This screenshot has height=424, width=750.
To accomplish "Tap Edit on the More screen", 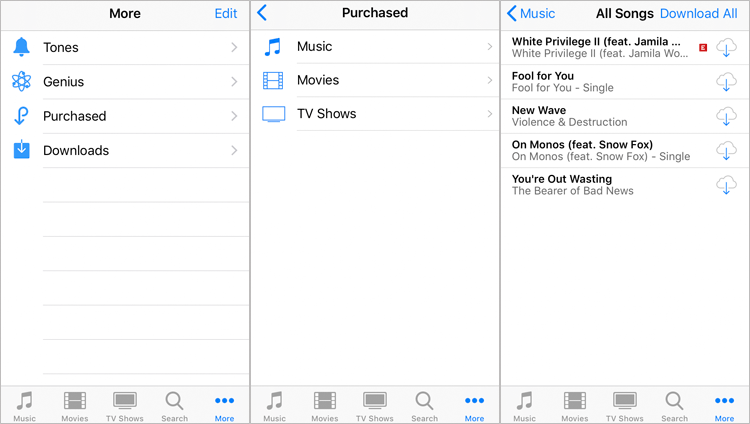I will click(x=226, y=13).
